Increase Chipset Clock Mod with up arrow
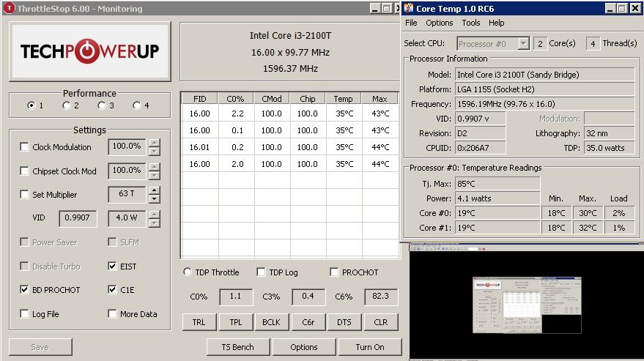The height and width of the screenshot is (361, 644). 155,167
